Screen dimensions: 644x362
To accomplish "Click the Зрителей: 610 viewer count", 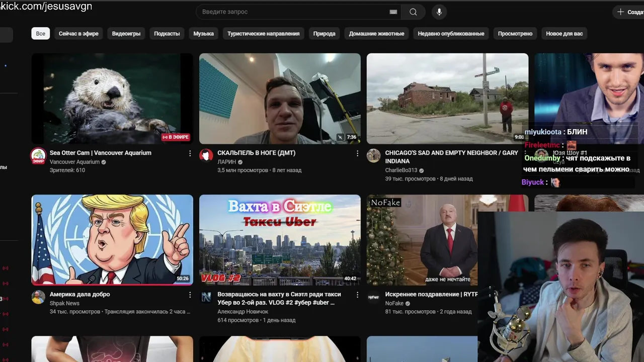I will pyautogui.click(x=67, y=170).
